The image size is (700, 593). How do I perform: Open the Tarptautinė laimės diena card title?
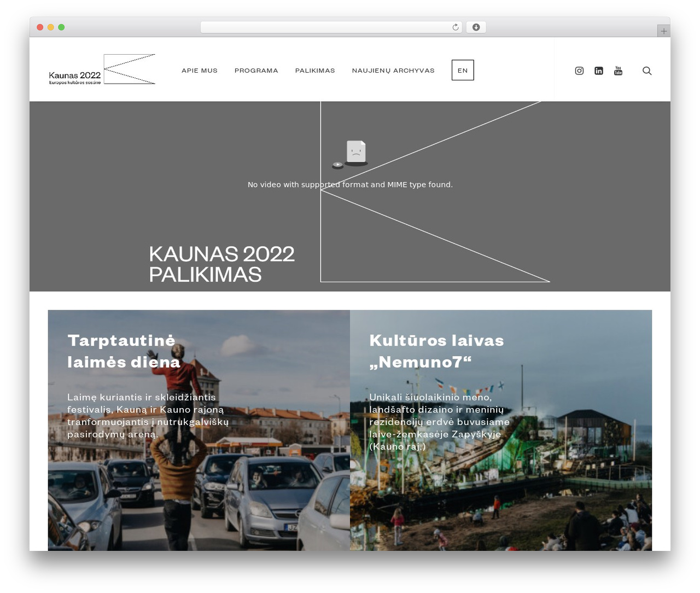point(124,351)
